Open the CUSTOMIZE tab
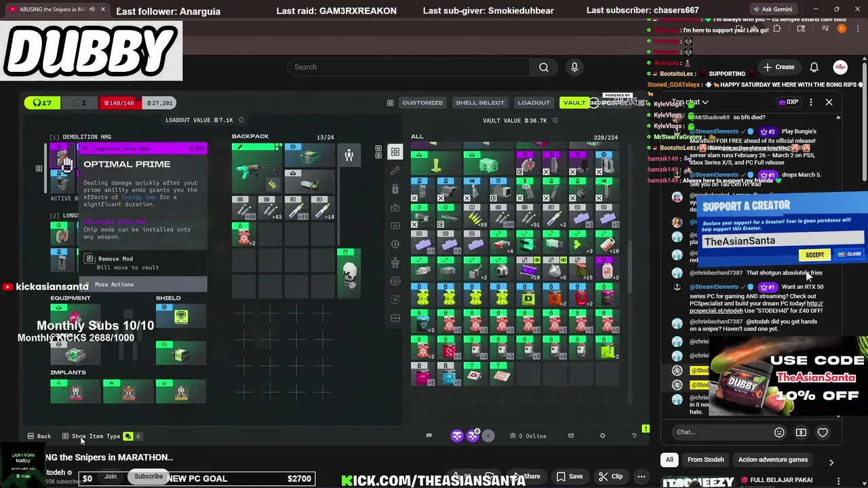This screenshot has height=488, width=868. (422, 102)
